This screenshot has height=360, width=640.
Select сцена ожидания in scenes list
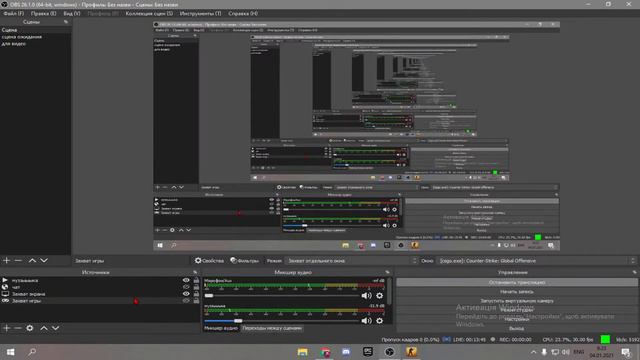(22, 37)
